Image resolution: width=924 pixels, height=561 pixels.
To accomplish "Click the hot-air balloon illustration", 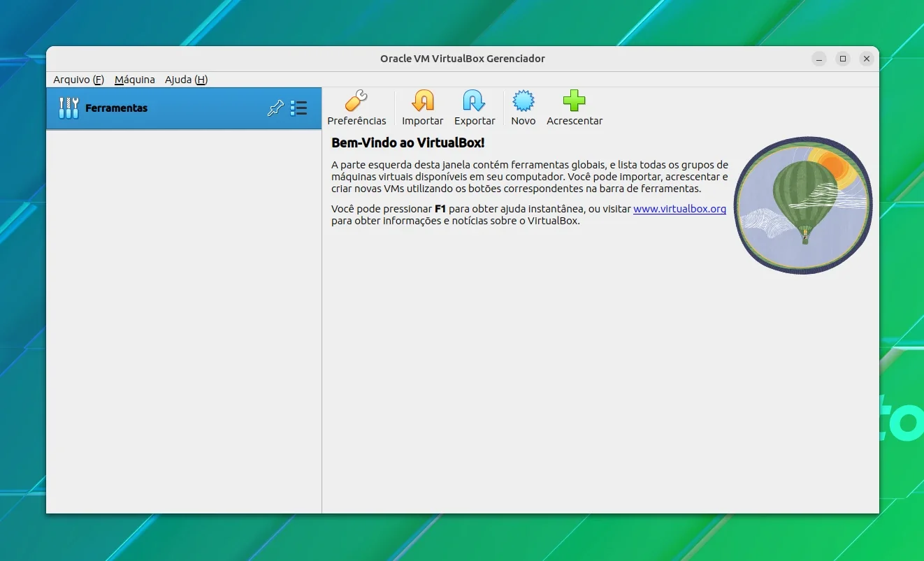I will point(803,205).
